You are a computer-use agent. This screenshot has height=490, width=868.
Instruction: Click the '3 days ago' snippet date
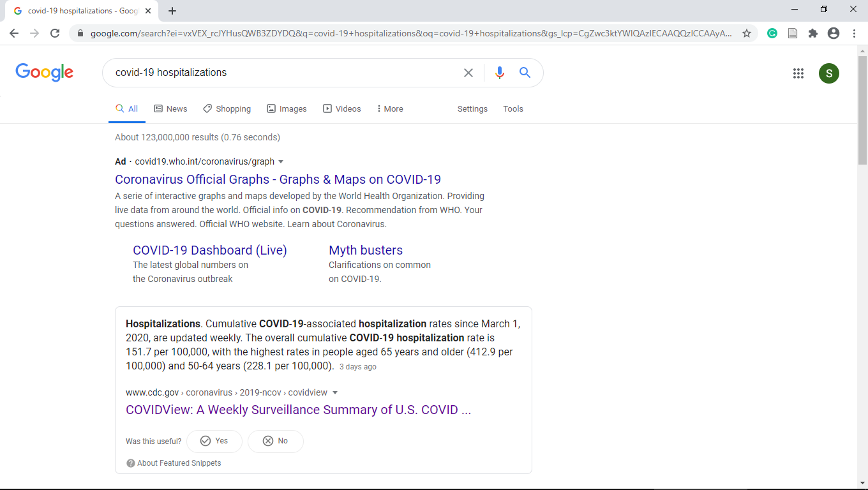pyautogui.click(x=357, y=367)
